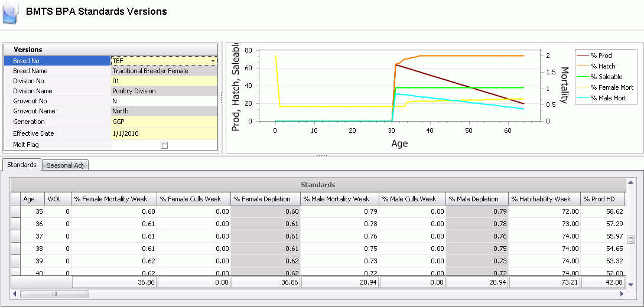Select the Standards tab

tap(22, 165)
